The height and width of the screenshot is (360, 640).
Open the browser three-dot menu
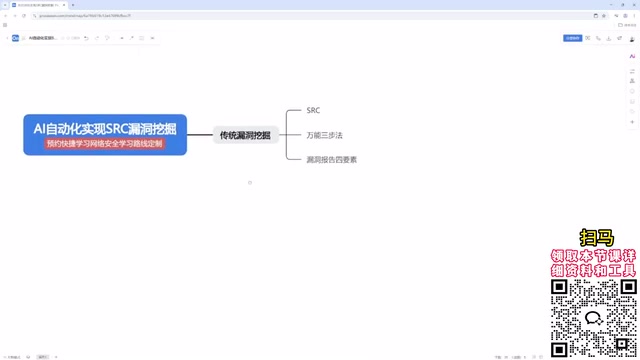pos(634,16)
